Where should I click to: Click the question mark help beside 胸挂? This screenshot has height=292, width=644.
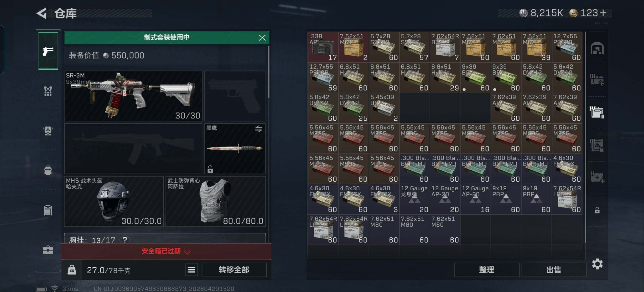[125, 240]
